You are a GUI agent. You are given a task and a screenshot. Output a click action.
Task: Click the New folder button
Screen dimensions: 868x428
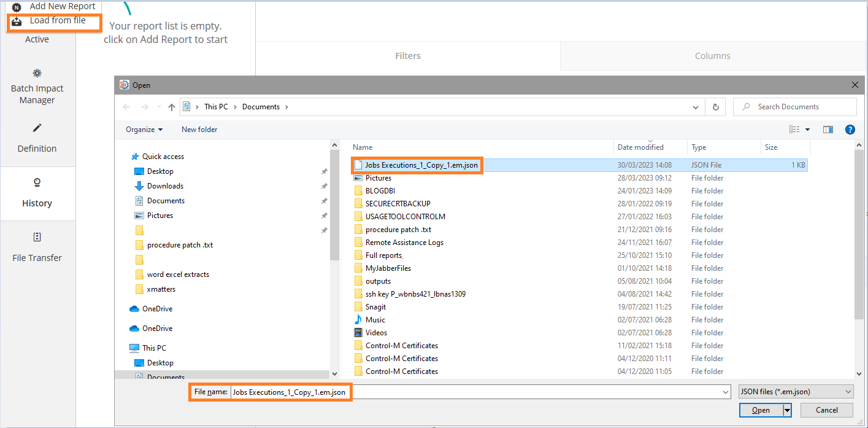pyautogui.click(x=199, y=130)
